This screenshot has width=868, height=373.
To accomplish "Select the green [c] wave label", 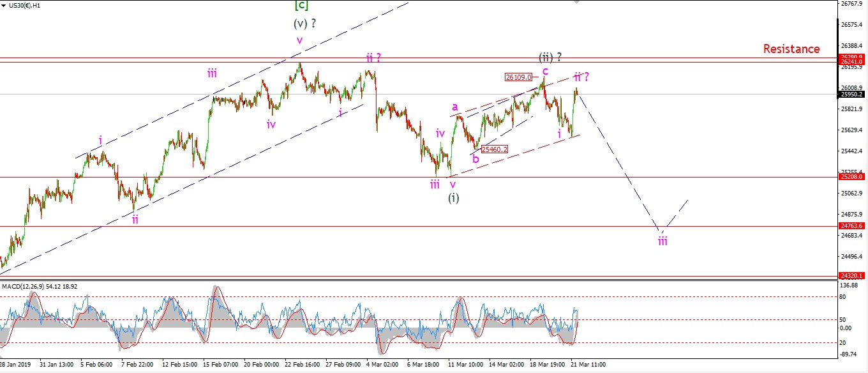I will tap(301, 6).
